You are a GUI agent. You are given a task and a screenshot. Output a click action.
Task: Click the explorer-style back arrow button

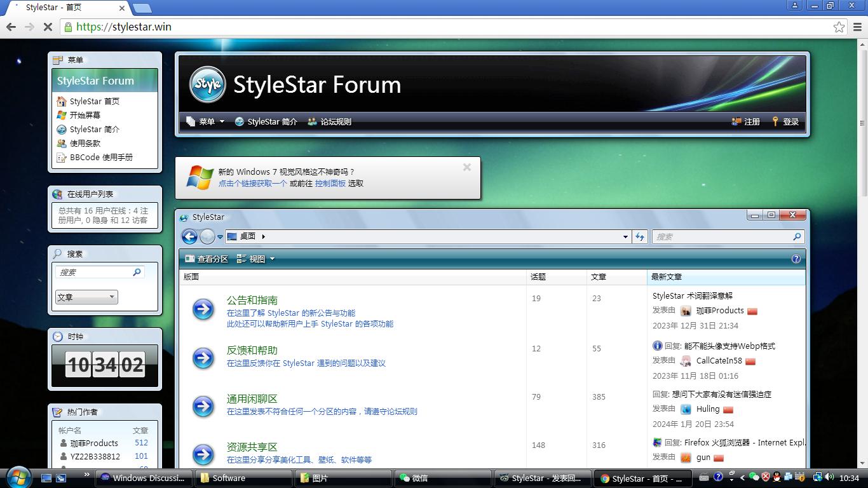[x=189, y=236]
